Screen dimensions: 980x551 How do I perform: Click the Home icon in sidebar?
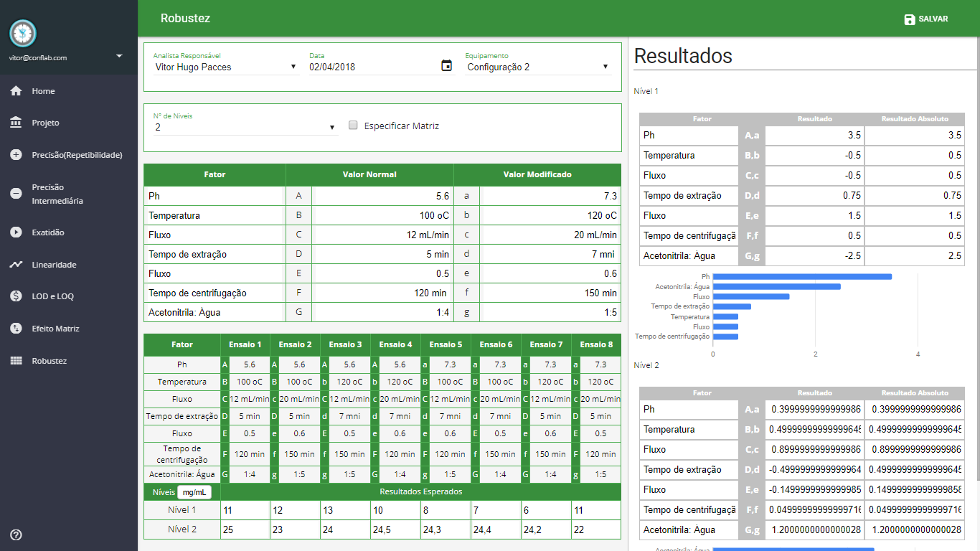(16, 91)
